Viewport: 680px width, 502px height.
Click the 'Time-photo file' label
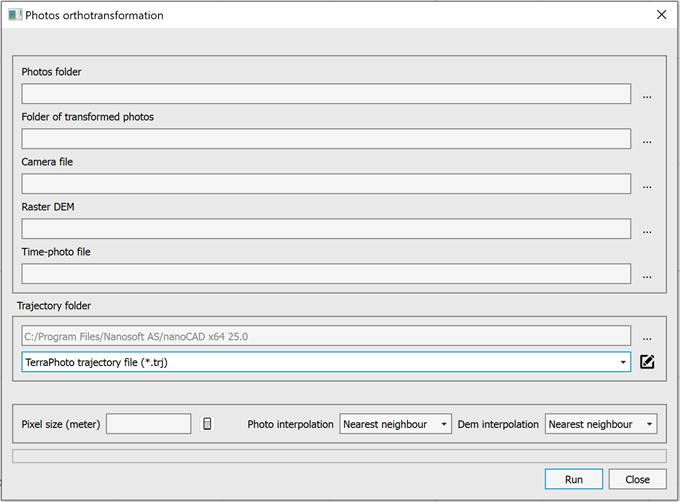(56, 252)
